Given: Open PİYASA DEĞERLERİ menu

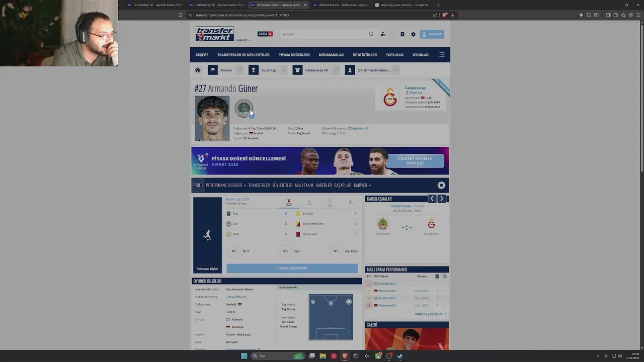Looking at the screenshot, I should (294, 55).
